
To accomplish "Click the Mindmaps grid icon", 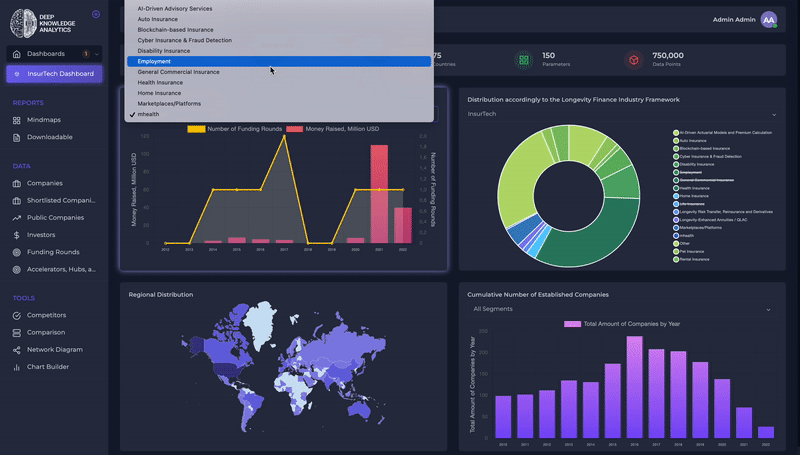I will click(16, 120).
